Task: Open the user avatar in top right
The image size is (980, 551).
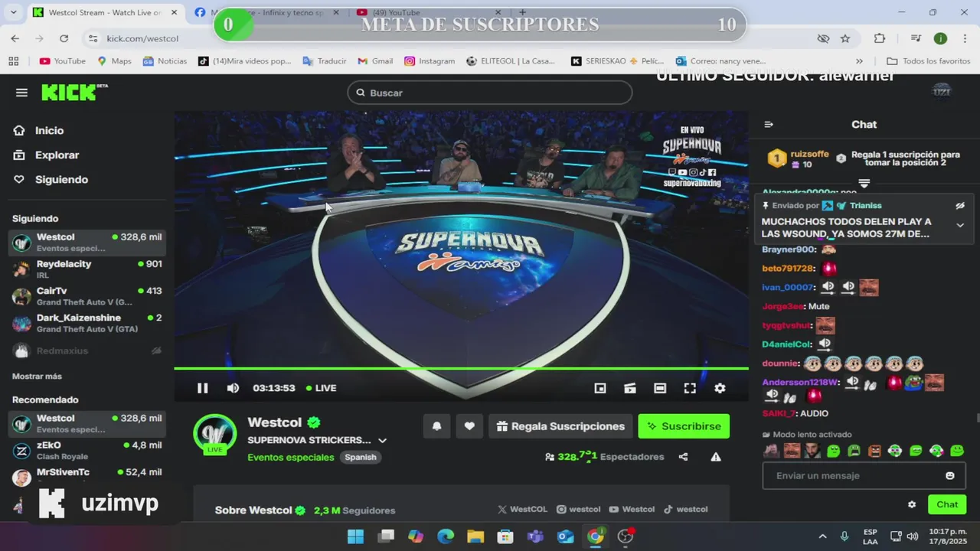Action: click(x=942, y=93)
